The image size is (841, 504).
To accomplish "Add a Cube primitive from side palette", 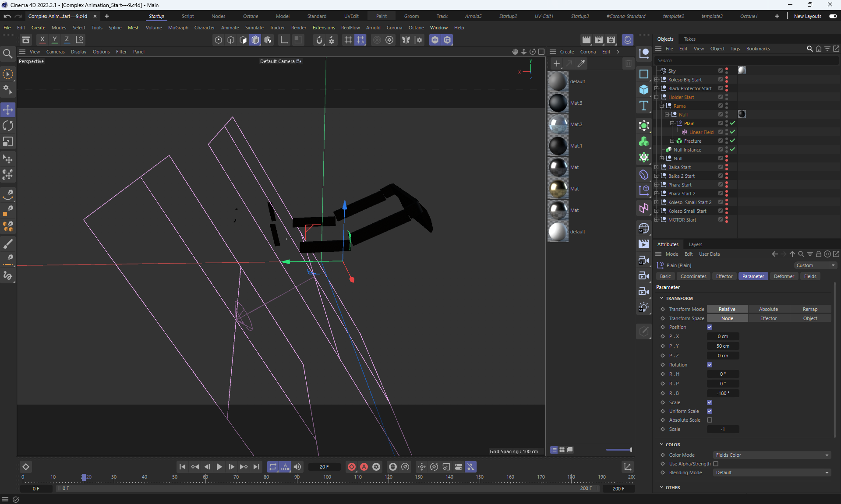I will (643, 89).
